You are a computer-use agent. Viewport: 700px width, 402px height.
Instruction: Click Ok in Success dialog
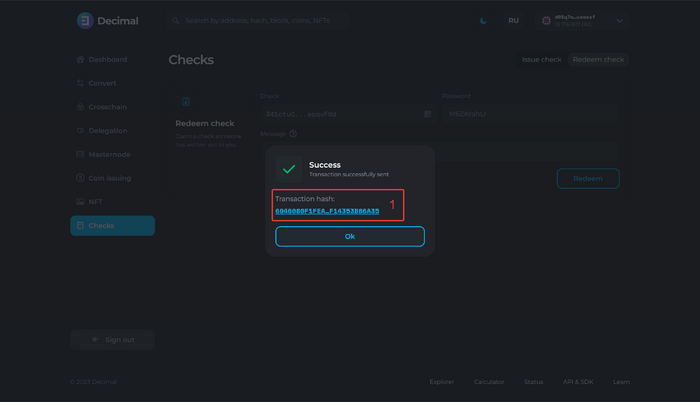pyautogui.click(x=350, y=236)
